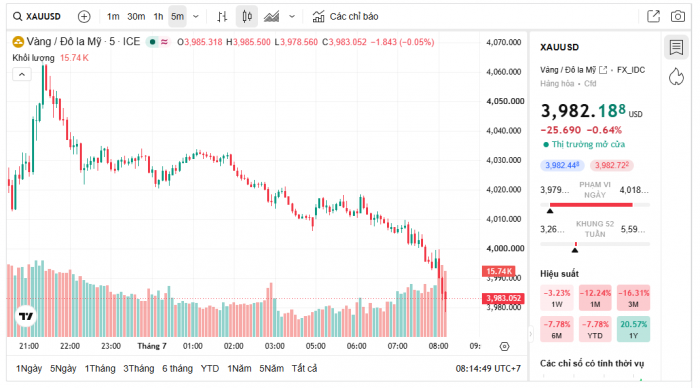Viewport: 700px width, 388px height.
Task: Select the area chart style icon
Action: [x=271, y=17]
